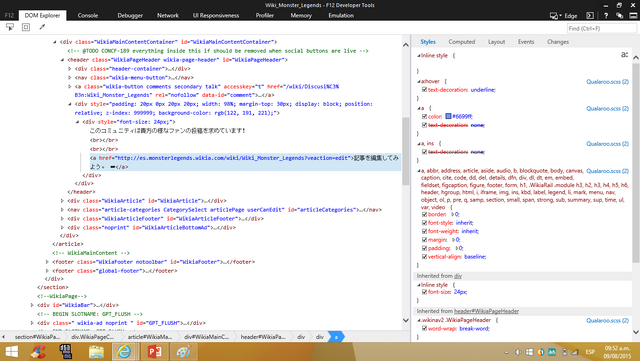
Task: Click the Find (Ctrl+F) search box
Action: (x=601, y=28)
